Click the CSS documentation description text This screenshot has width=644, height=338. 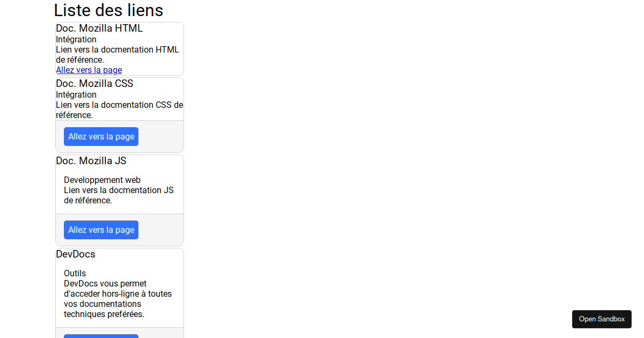(119, 110)
